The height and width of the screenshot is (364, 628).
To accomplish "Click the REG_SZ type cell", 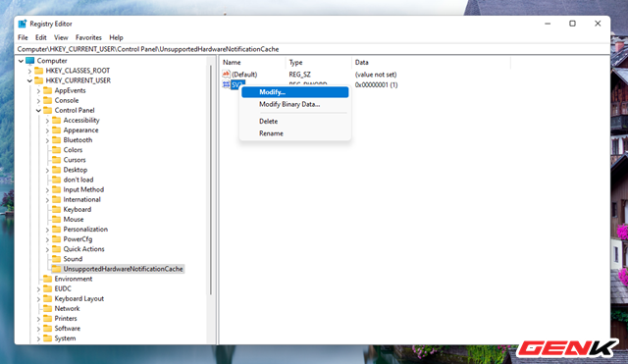I will click(299, 75).
